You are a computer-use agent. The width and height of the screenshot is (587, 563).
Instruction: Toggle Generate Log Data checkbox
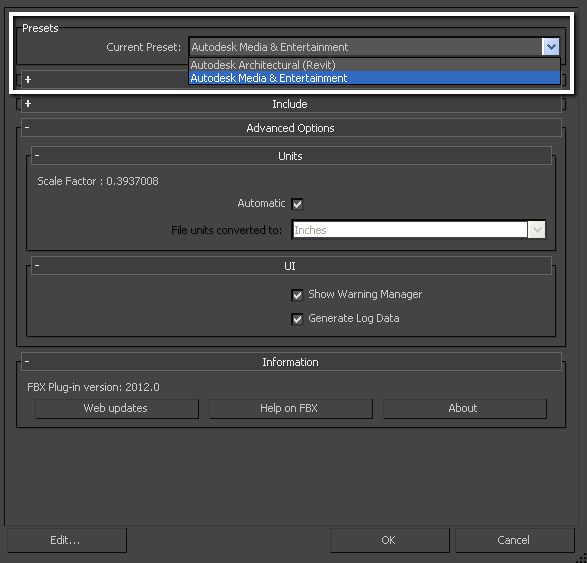[x=297, y=319]
